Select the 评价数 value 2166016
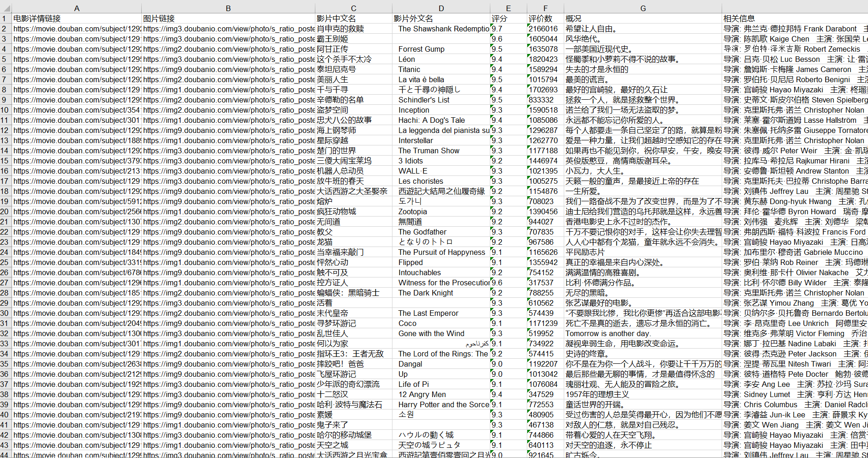The image size is (868, 458). [545, 29]
